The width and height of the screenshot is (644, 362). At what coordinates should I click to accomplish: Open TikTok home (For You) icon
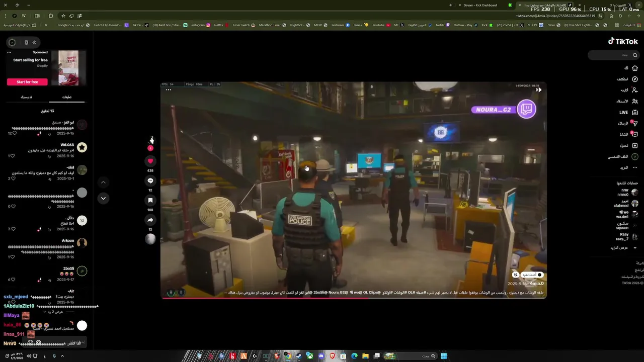[635, 68]
